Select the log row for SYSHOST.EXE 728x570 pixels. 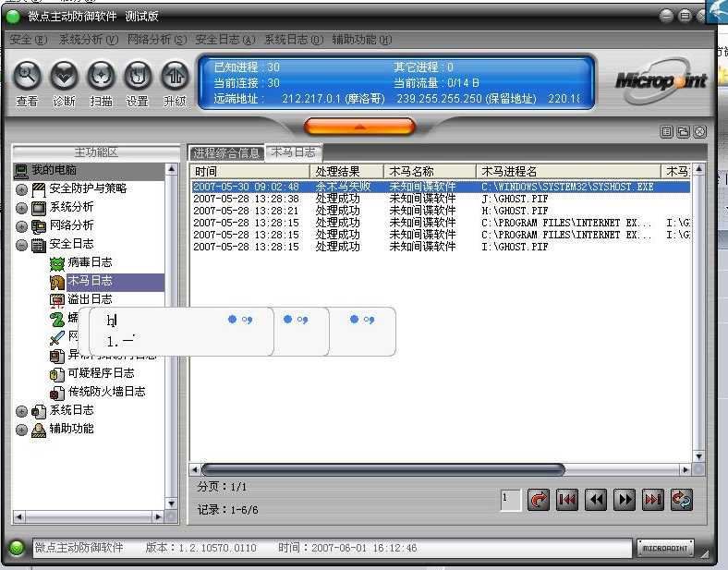click(441, 187)
